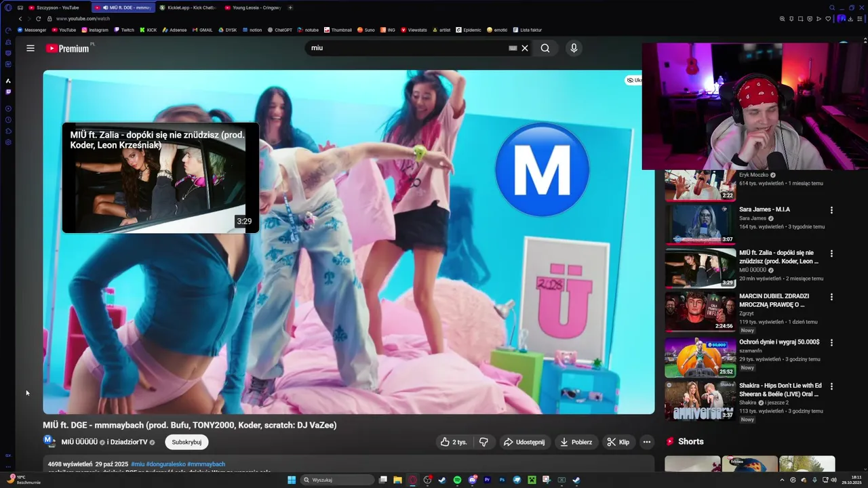
Task: Open Ochroń dynie i wygraj video thumbnail
Action: tap(700, 357)
